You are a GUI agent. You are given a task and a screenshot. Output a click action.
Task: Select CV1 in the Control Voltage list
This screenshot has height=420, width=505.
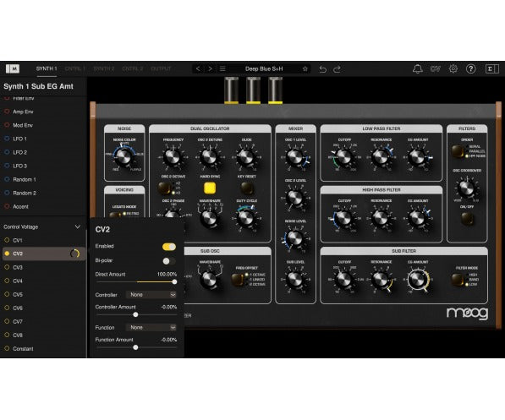(43, 240)
